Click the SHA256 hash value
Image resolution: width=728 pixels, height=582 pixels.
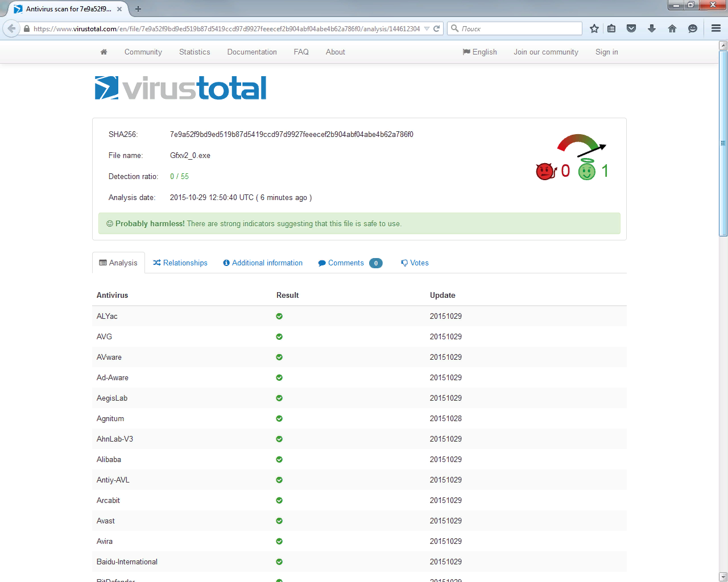(x=292, y=134)
